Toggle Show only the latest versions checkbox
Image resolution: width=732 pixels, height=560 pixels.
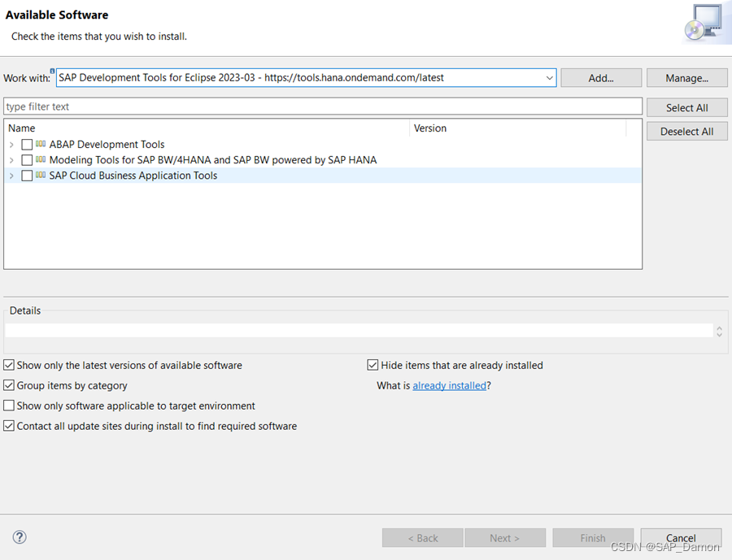tap(9, 365)
